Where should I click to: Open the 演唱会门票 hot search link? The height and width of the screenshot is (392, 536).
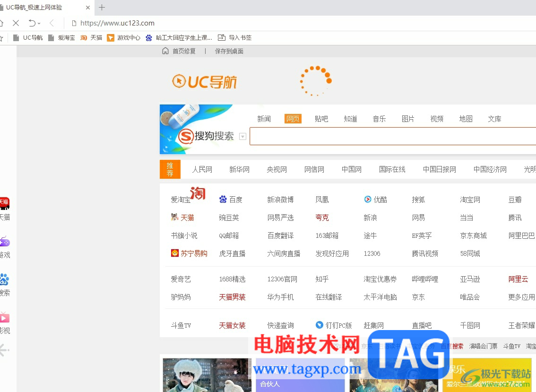point(483,346)
